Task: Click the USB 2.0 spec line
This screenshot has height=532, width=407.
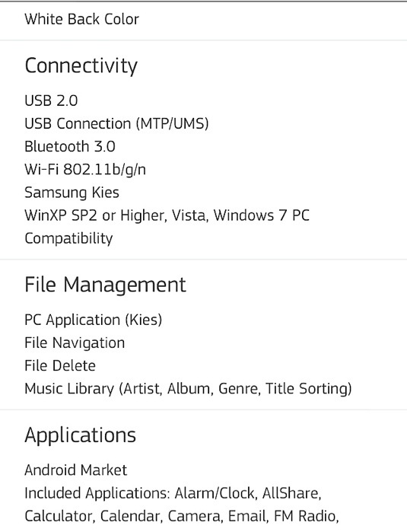Action: [x=51, y=100]
